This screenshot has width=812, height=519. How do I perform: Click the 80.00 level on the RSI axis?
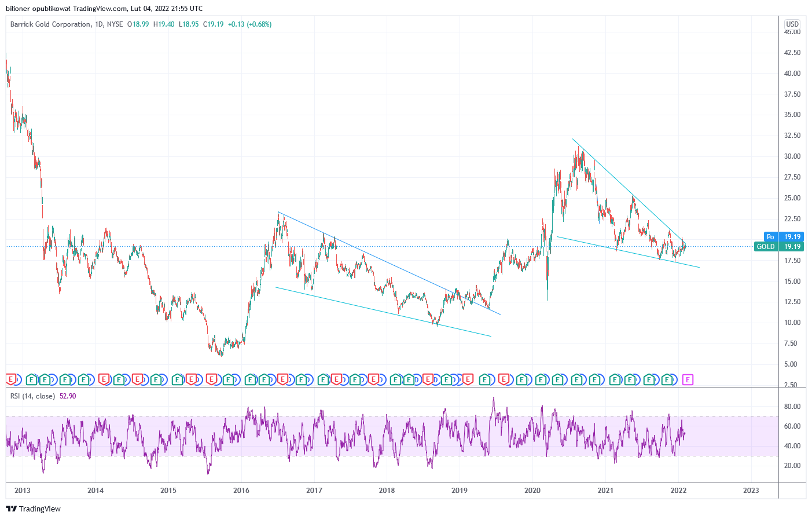(792, 407)
